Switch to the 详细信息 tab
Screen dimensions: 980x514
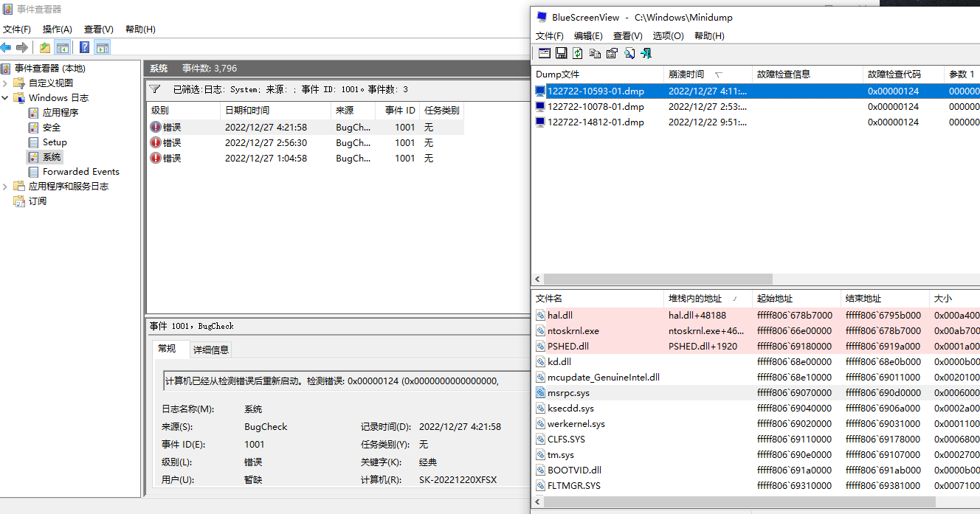coord(211,350)
